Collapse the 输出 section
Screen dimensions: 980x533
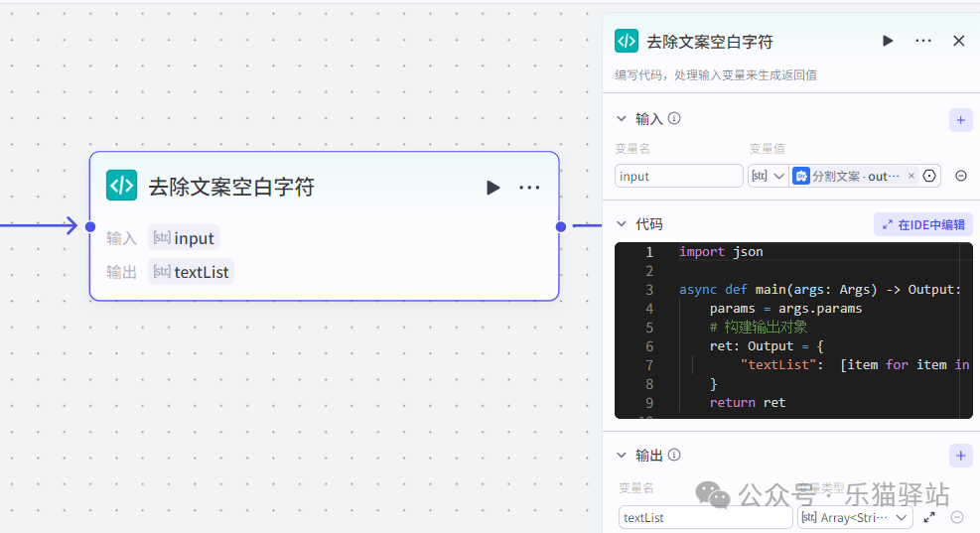click(623, 455)
